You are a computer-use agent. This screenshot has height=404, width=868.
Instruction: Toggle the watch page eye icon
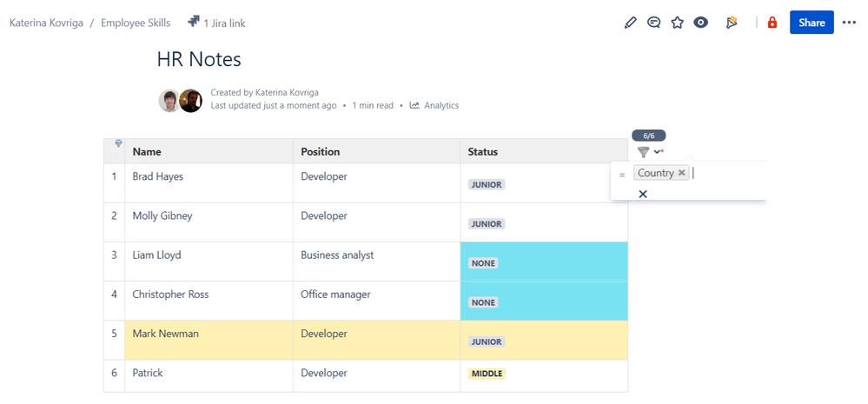(x=701, y=23)
